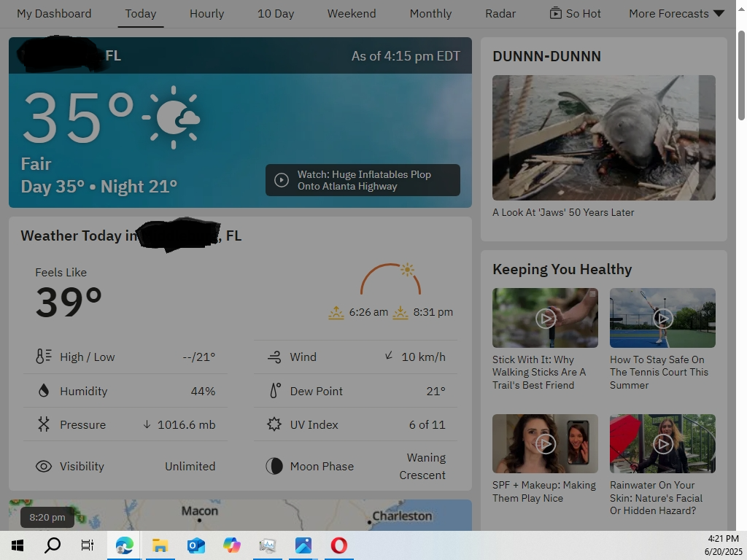Click the Moon Phase icon
Viewport: 747px width, 560px height.
[x=274, y=466]
